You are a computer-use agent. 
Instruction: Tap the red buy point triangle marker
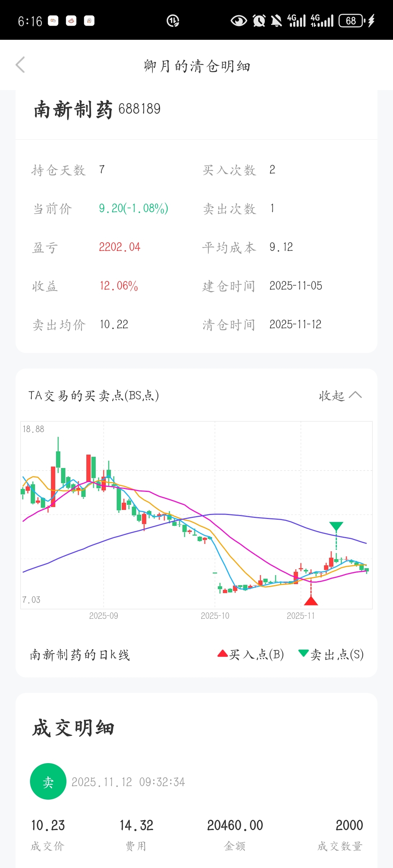(x=311, y=601)
